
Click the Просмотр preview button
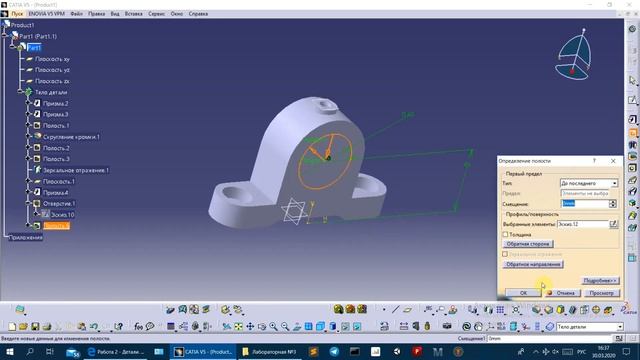tap(601, 293)
